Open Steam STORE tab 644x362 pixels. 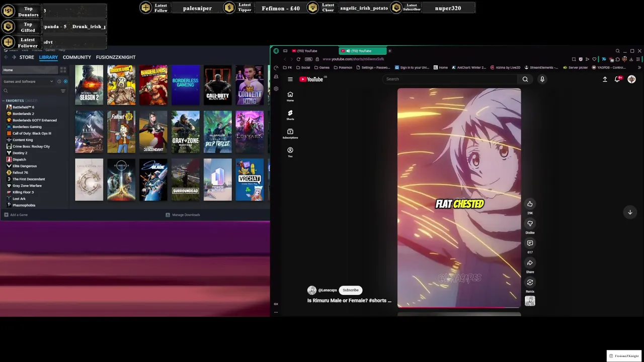27,57
